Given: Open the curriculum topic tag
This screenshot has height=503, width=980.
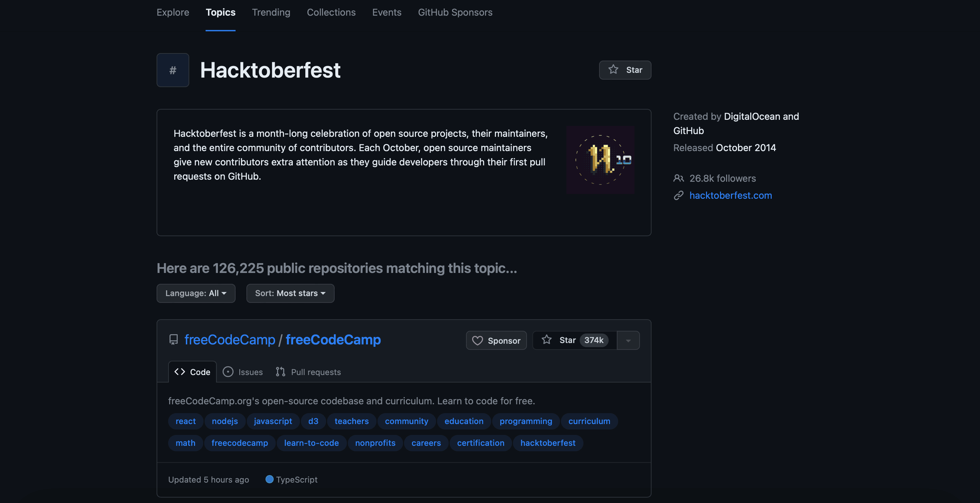Looking at the screenshot, I should tap(589, 421).
